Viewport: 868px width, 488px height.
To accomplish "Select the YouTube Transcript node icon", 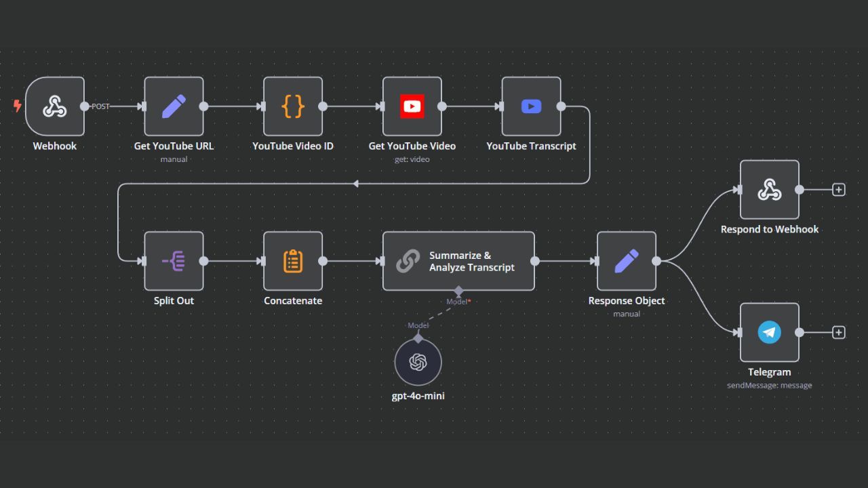I will [x=532, y=106].
